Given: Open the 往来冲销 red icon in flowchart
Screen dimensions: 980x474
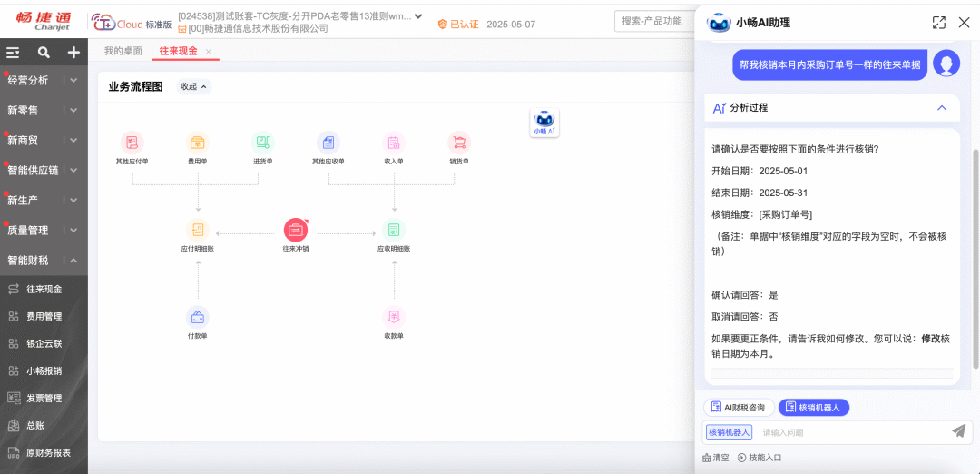Looking at the screenshot, I should [x=296, y=230].
